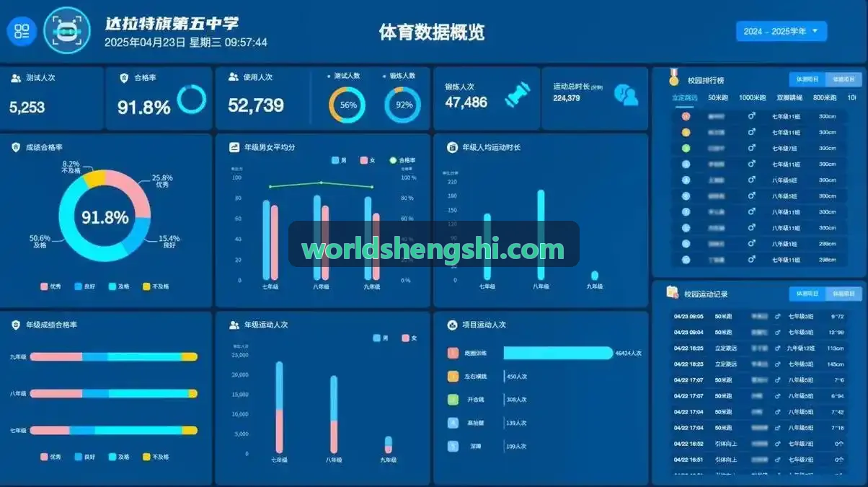Click the people icon beside 使用人次

tap(234, 76)
